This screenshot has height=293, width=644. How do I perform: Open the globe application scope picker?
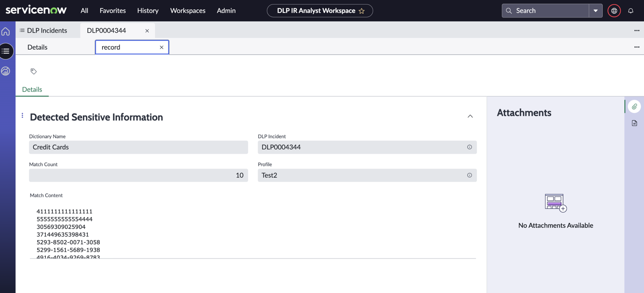pos(614,11)
